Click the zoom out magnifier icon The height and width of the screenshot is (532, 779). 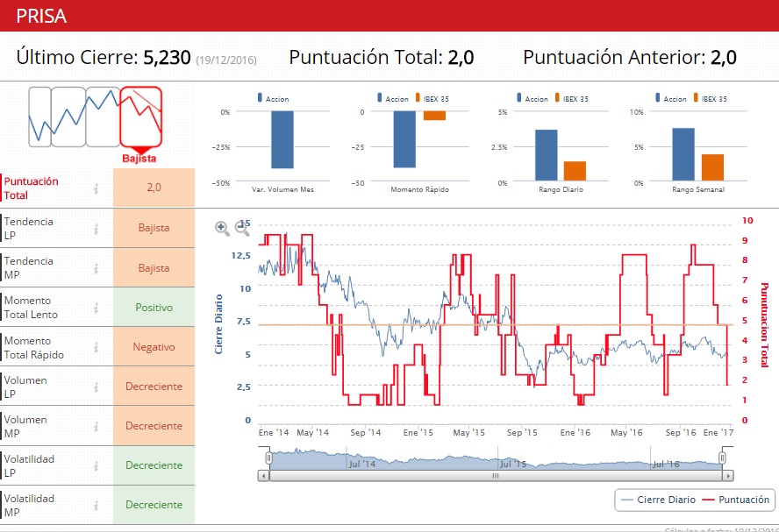point(242,227)
